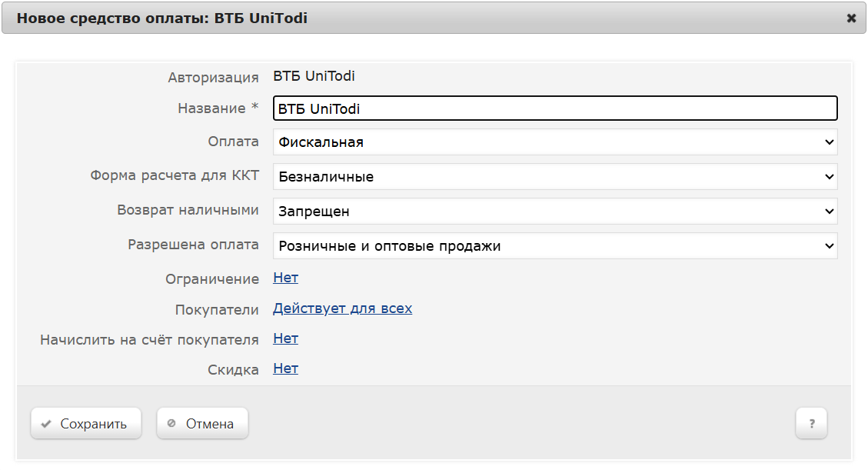Viewport: 868px width, 470px height.
Task: Open the Разрешена оплата dropdown
Action: pos(554,246)
